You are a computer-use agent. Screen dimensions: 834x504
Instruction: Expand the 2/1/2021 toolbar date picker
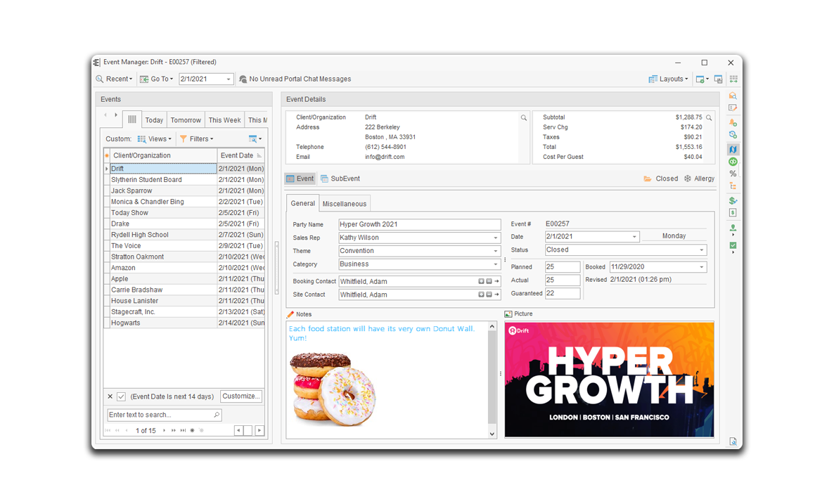point(229,79)
